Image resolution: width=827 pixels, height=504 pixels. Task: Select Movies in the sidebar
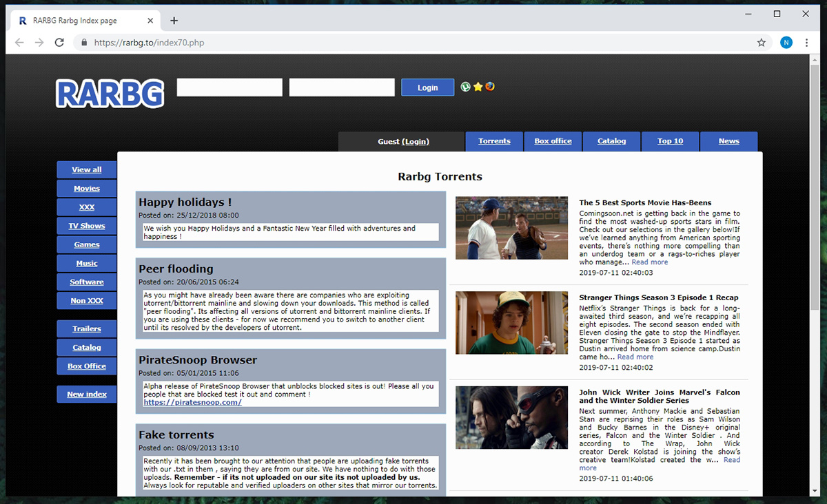tap(87, 188)
